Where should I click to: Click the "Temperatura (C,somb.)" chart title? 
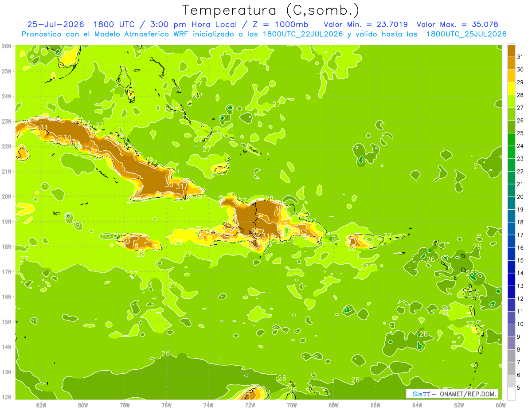point(271,10)
